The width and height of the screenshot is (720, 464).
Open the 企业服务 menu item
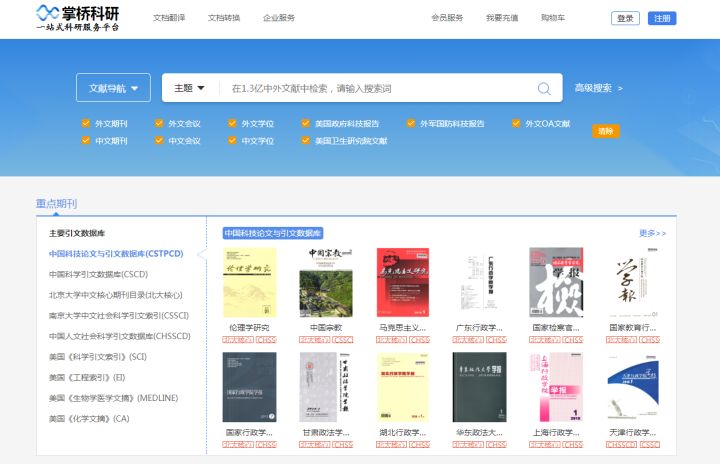tap(279, 18)
